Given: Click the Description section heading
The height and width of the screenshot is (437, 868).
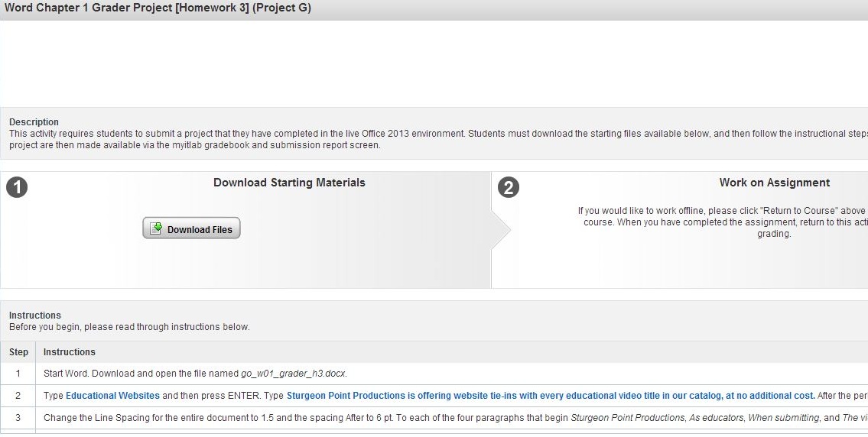Looking at the screenshot, I should coord(34,122).
